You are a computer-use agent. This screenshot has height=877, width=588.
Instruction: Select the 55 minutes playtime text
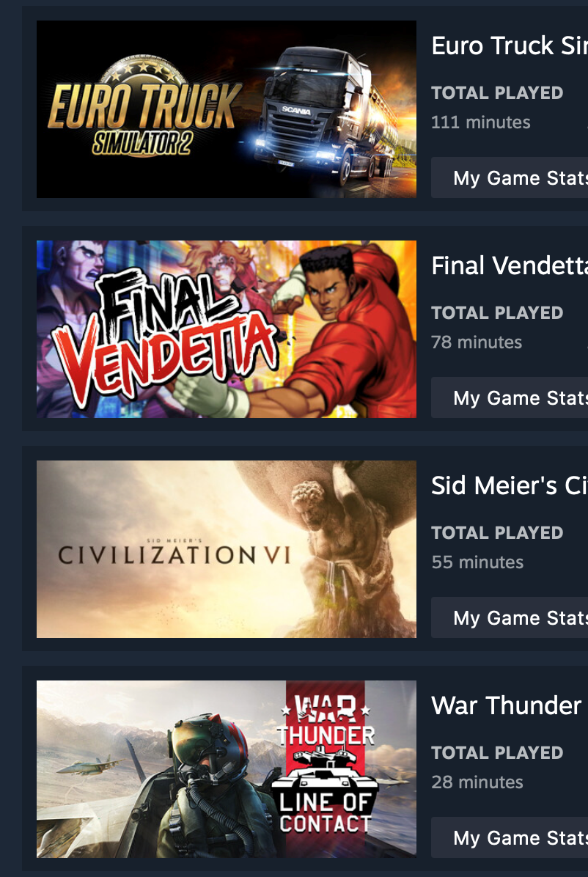[477, 562]
